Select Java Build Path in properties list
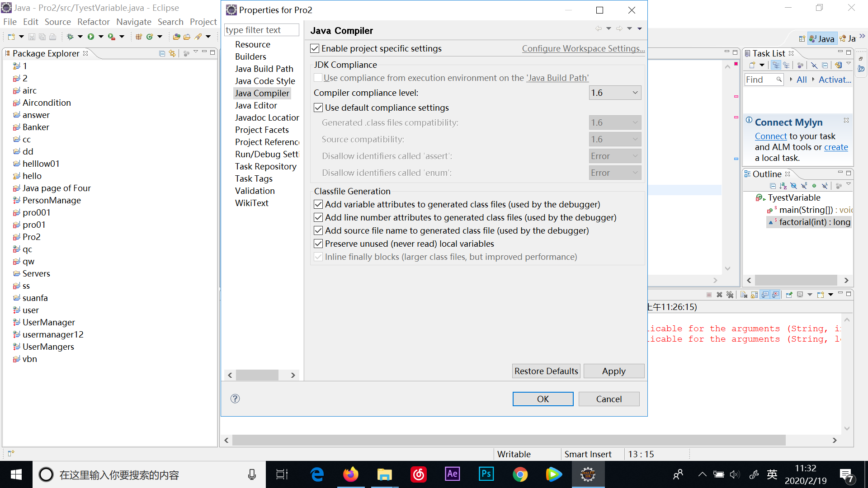868x488 pixels. point(264,69)
